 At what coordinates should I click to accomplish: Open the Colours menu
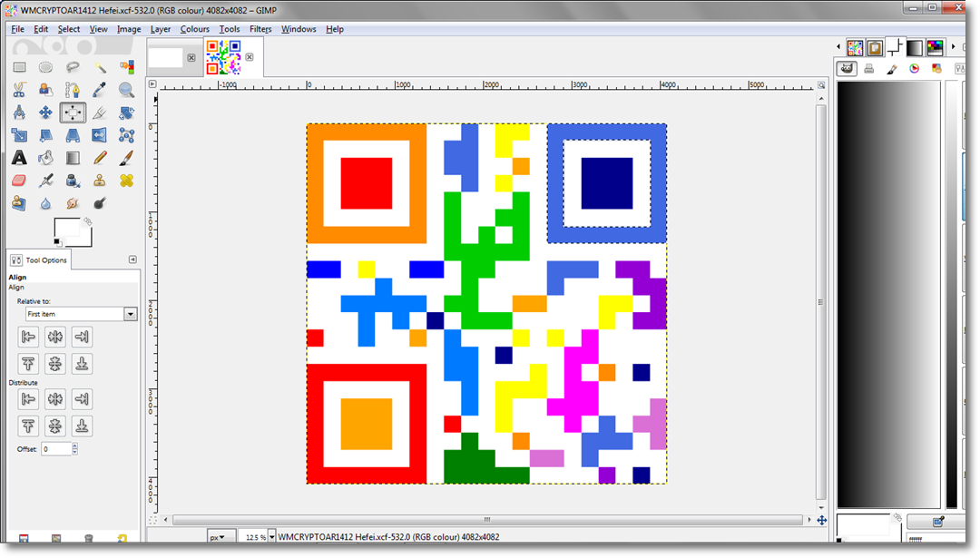click(x=194, y=29)
